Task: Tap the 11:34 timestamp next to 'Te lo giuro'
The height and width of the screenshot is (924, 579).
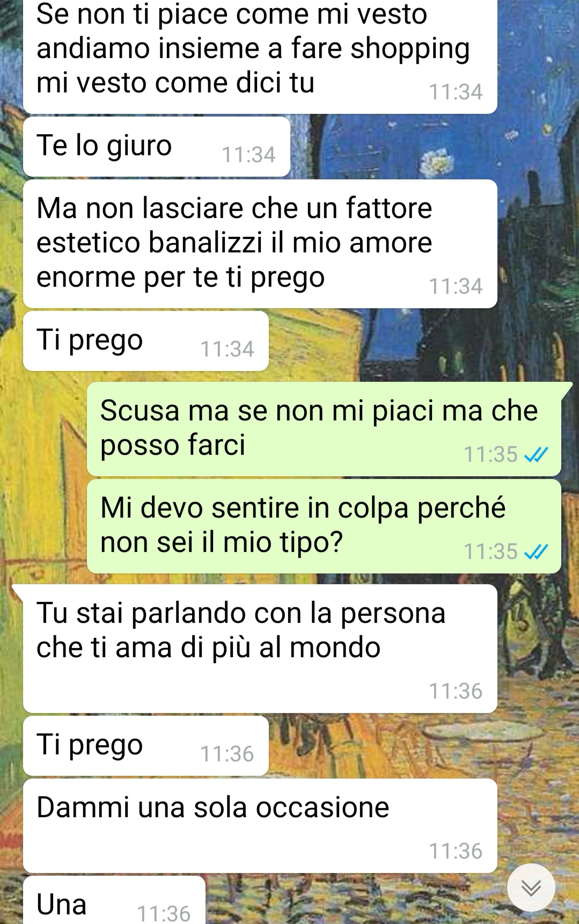Action: [x=248, y=155]
